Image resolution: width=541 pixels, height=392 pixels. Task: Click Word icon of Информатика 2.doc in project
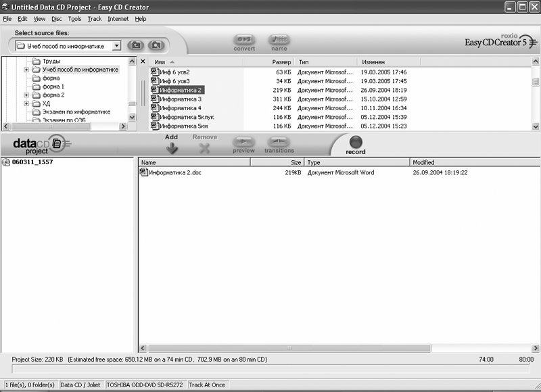point(143,172)
